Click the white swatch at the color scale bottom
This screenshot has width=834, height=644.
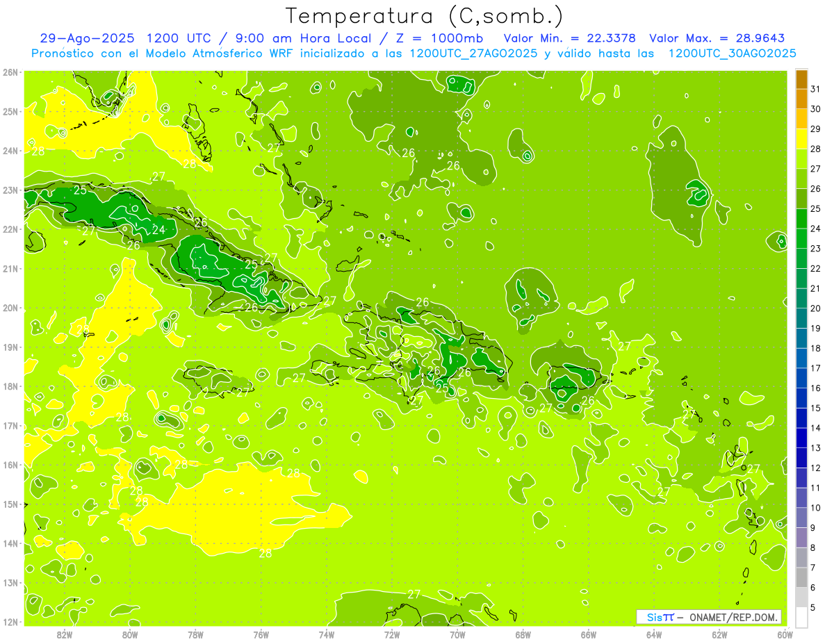[x=801, y=616]
